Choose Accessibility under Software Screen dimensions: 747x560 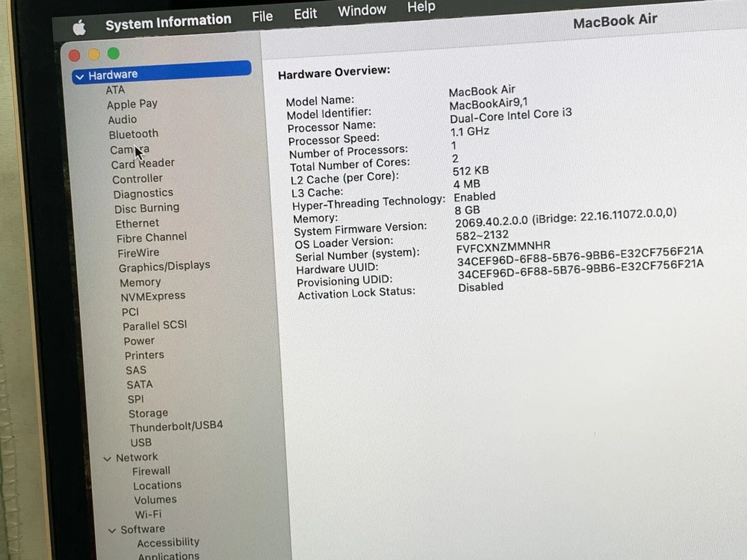tap(168, 543)
